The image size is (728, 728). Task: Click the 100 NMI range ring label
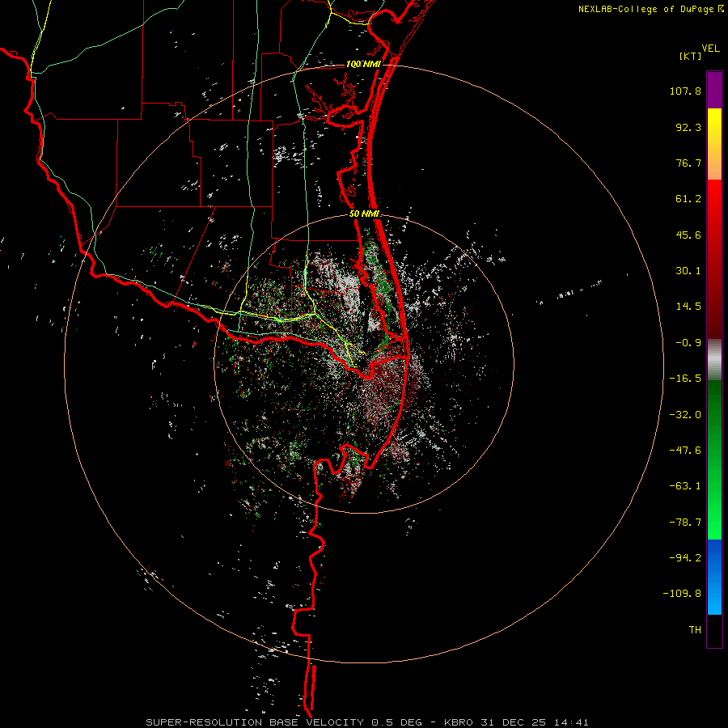pos(363,64)
